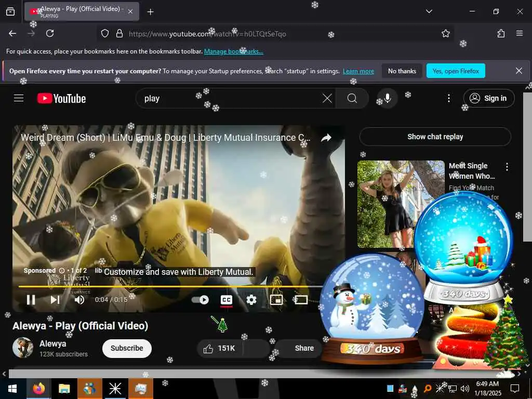Expand the list all tabs chevron
This screenshot has height=399, width=532.
point(429,11)
